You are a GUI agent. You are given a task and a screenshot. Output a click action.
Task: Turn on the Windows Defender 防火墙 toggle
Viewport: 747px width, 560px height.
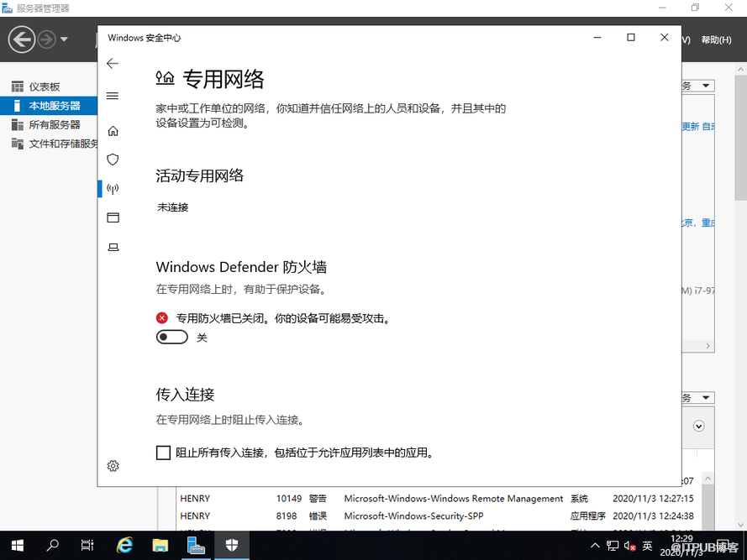click(x=172, y=338)
